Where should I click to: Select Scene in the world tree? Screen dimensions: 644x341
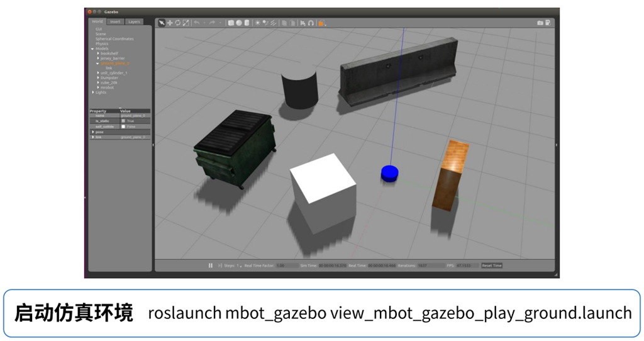coord(101,34)
